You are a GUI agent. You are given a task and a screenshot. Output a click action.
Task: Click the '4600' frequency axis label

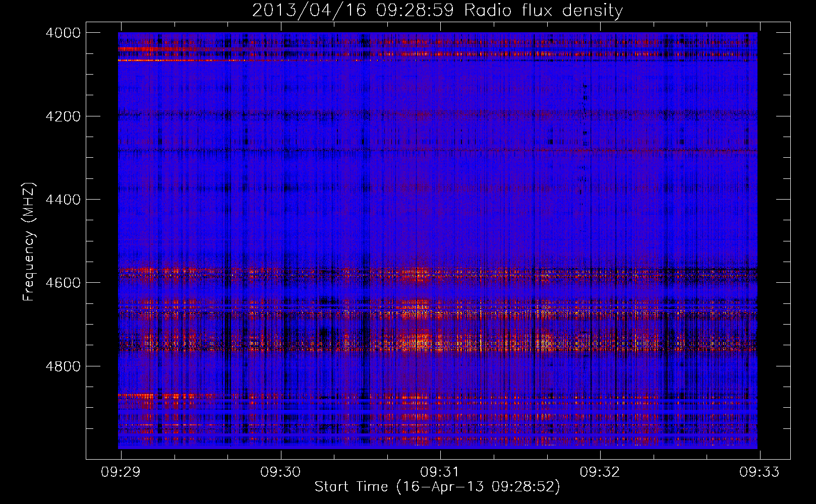point(63,283)
